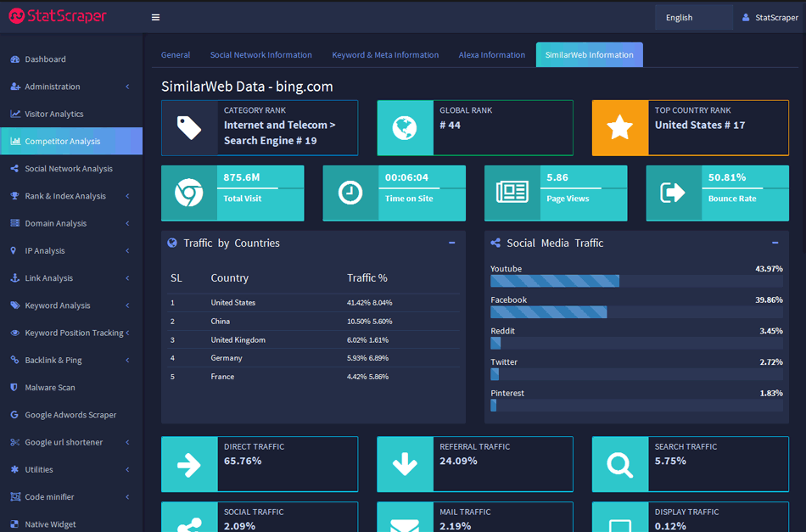Click the Category Rank tag icon

pyautogui.click(x=189, y=128)
